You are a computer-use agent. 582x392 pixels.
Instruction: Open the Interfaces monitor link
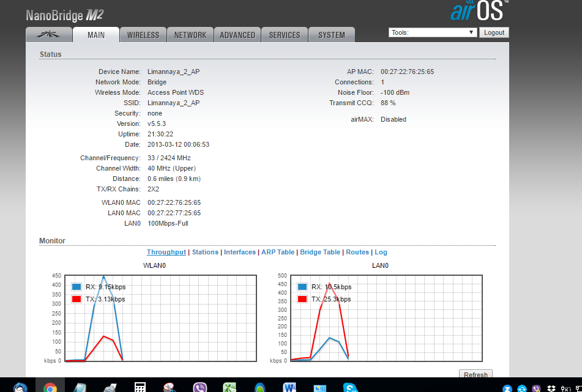240,252
